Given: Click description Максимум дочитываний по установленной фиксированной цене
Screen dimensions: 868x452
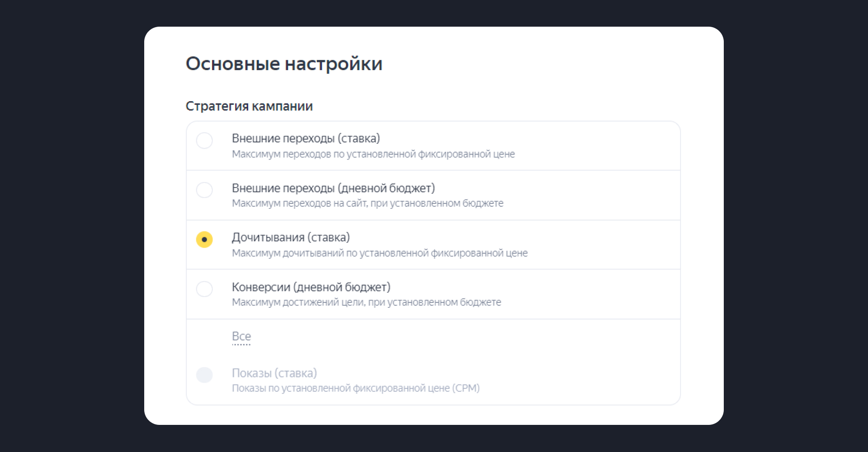Looking at the screenshot, I should pos(380,253).
